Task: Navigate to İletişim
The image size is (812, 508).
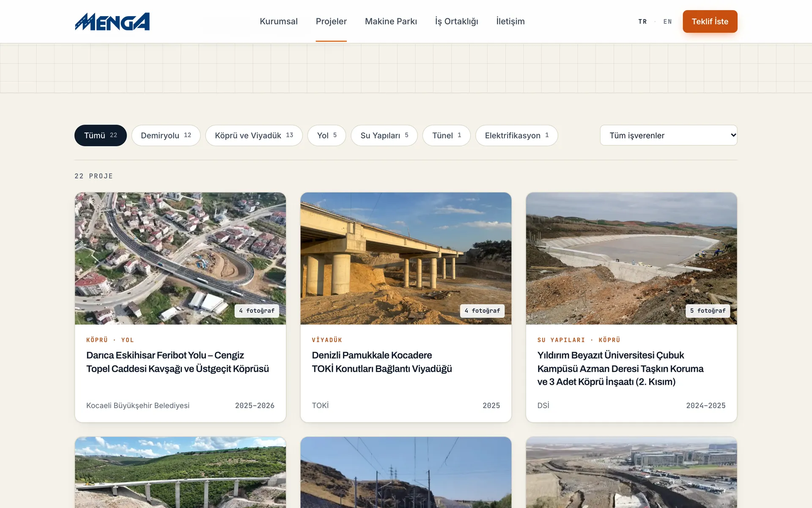Action: point(510,21)
